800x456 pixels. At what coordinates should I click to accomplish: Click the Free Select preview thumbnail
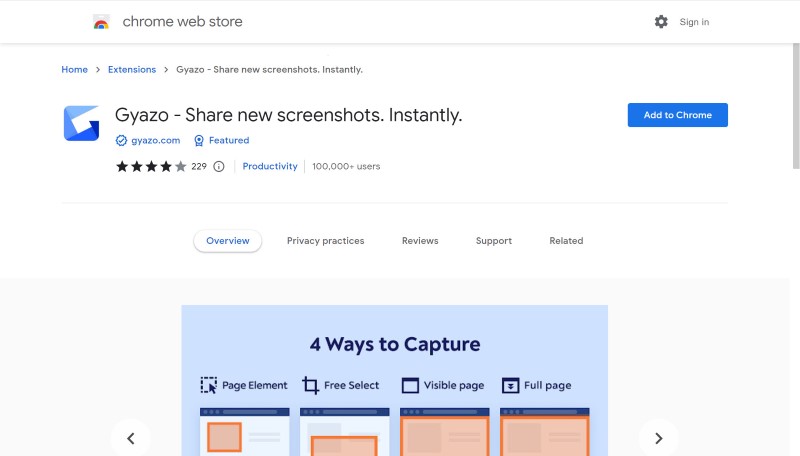(344, 432)
